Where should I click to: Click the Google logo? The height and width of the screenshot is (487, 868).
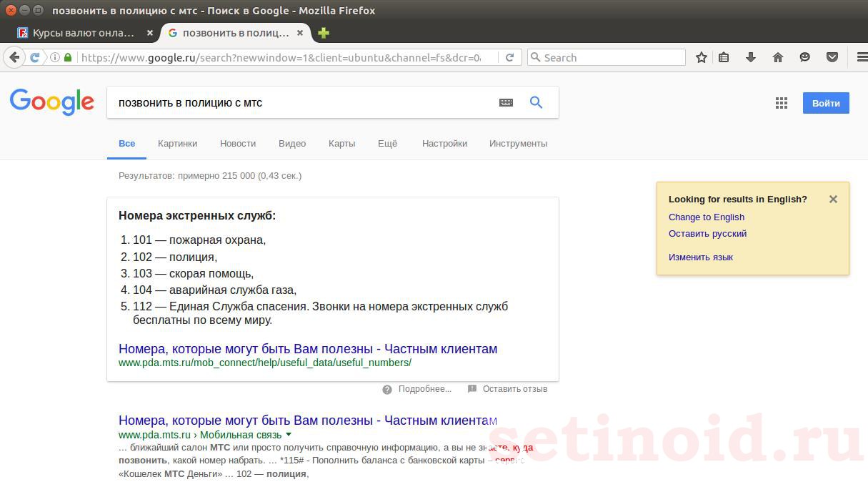[52, 102]
